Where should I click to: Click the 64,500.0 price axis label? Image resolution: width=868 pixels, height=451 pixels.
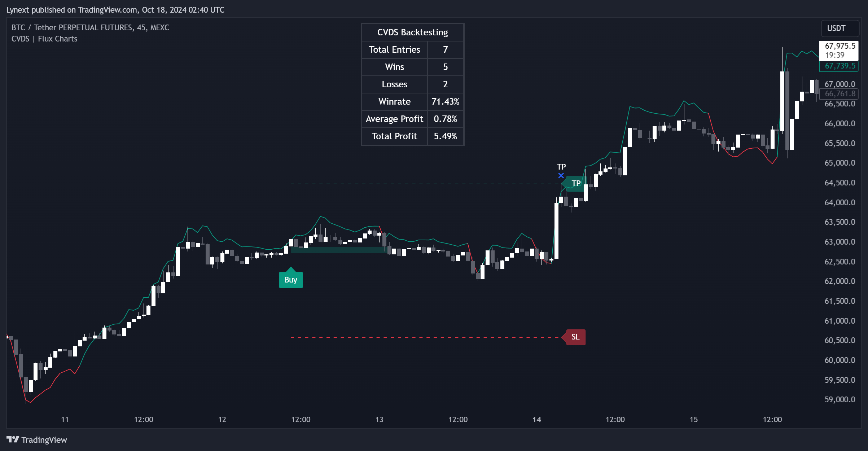(840, 183)
